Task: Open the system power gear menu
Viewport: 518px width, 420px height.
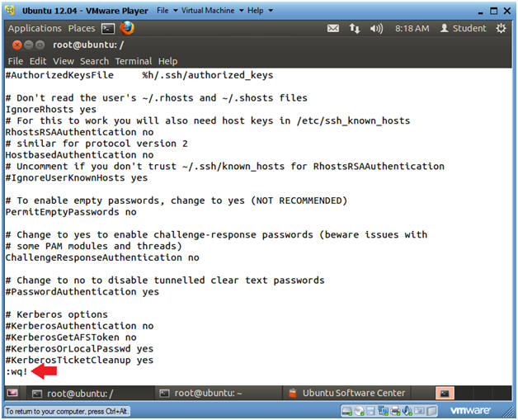Action: (x=501, y=28)
